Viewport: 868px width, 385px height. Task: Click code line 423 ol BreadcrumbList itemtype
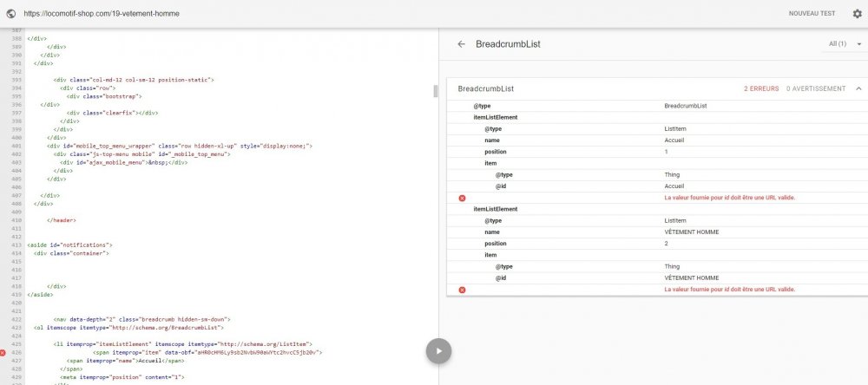click(x=128, y=328)
